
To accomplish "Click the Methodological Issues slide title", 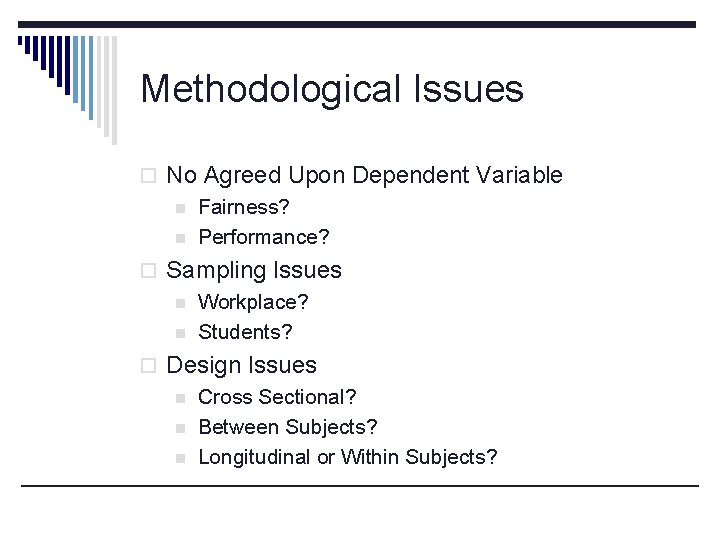I will tap(332, 90).
